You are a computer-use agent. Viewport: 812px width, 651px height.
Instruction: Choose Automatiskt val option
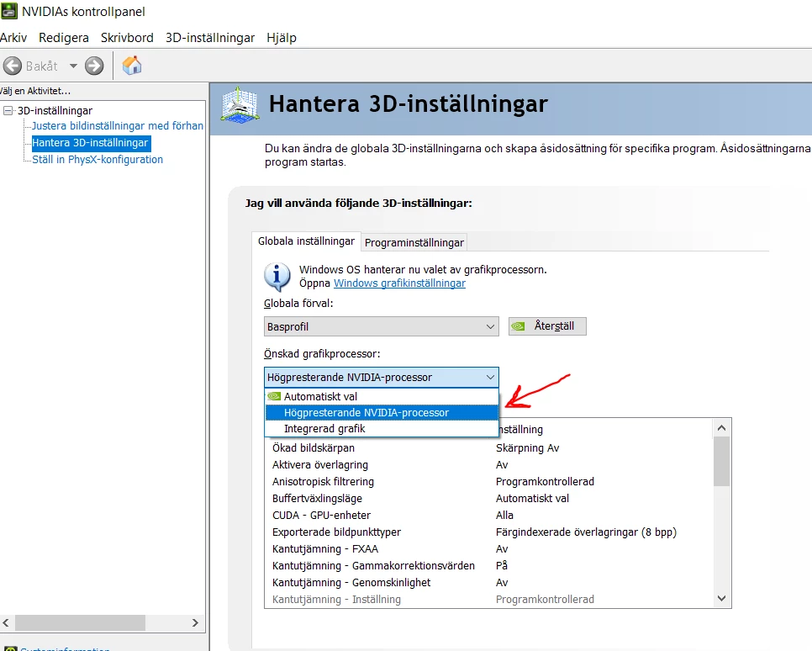click(x=381, y=396)
